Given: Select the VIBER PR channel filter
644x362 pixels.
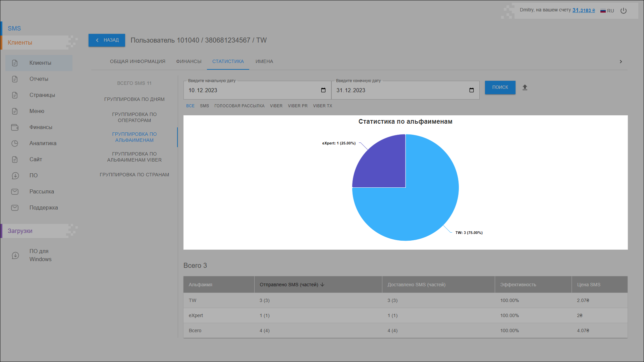Looking at the screenshot, I should point(298,106).
